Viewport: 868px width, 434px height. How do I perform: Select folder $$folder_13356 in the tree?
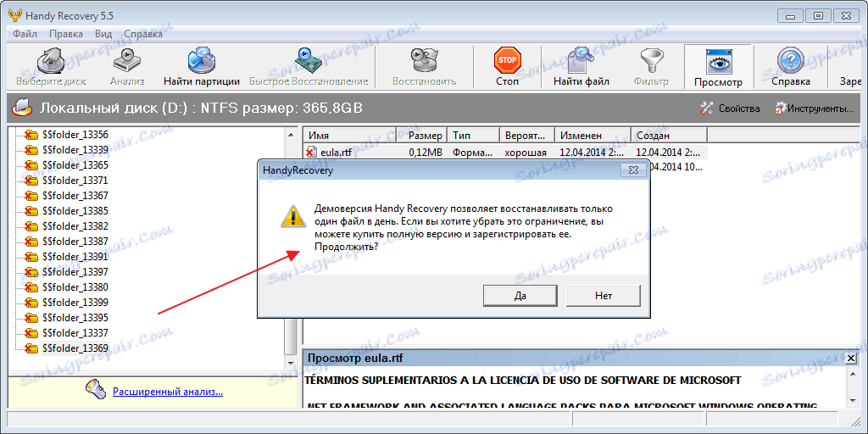coord(75,135)
